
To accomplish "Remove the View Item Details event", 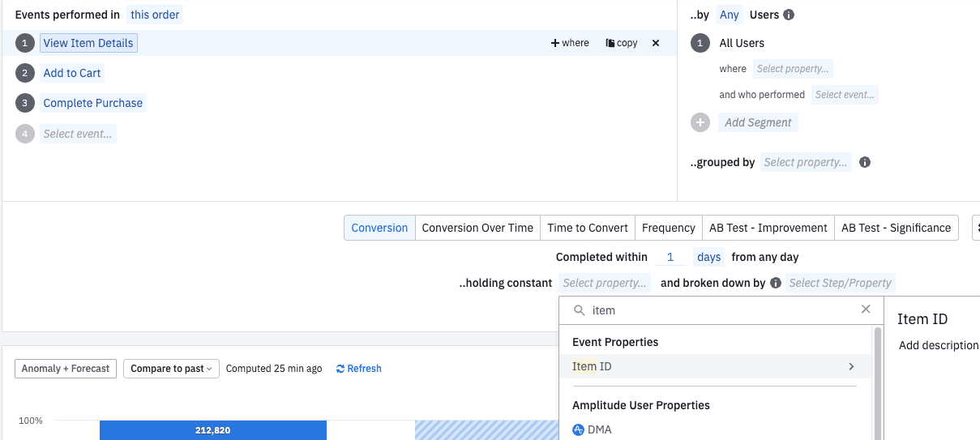I will 656,43.
